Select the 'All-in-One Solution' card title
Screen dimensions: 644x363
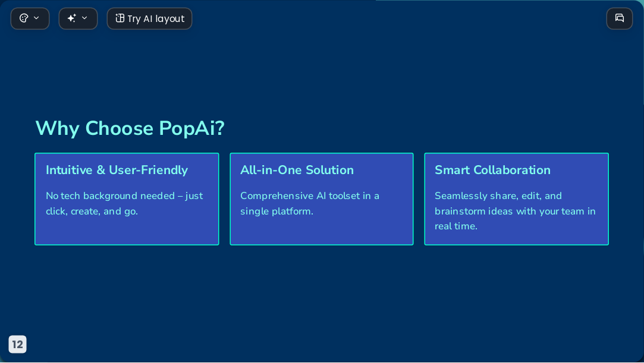(x=297, y=170)
